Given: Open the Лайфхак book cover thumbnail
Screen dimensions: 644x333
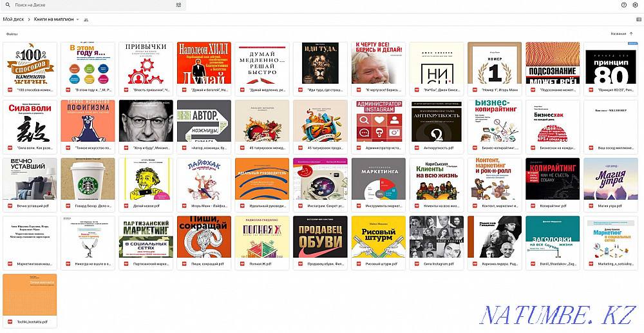Looking at the screenshot, I should point(204,179).
